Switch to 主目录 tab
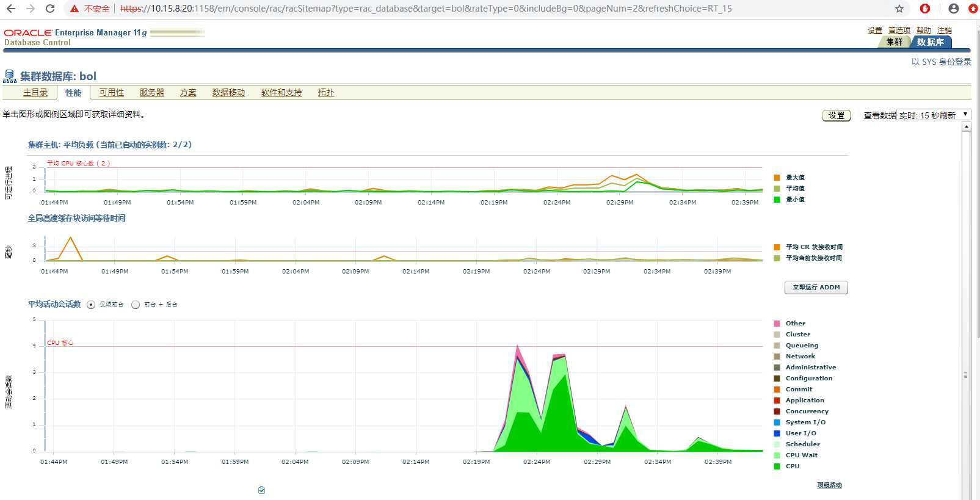This screenshot has width=980, height=500. [35, 92]
